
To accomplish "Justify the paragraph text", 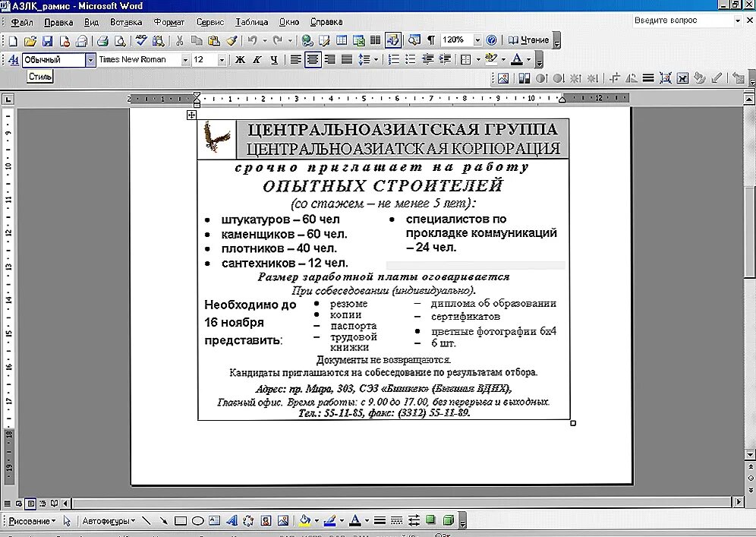I will point(347,60).
